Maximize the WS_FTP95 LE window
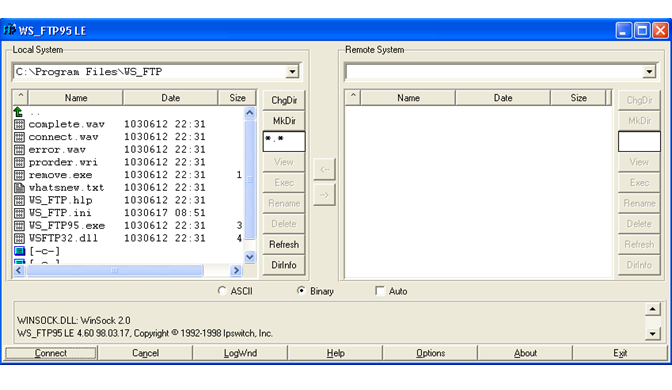Viewport: 672px width, 390px height. 642,30
